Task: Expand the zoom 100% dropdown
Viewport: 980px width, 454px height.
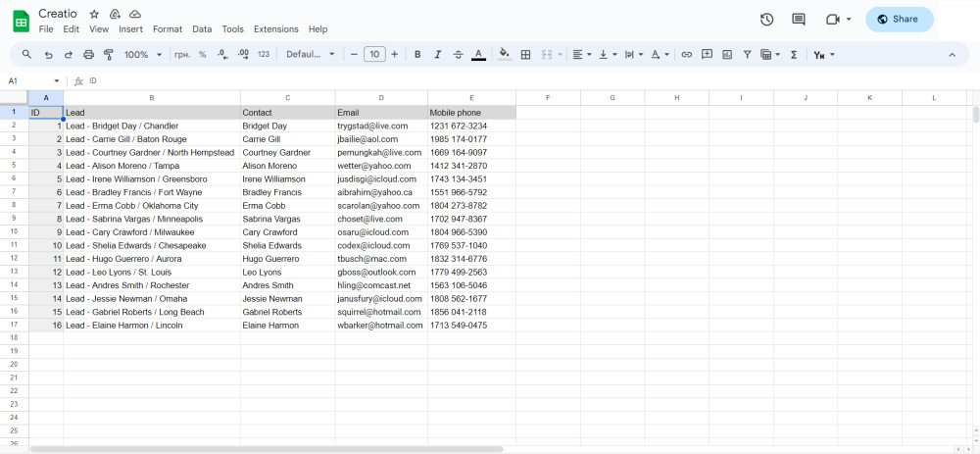Action: (143, 55)
